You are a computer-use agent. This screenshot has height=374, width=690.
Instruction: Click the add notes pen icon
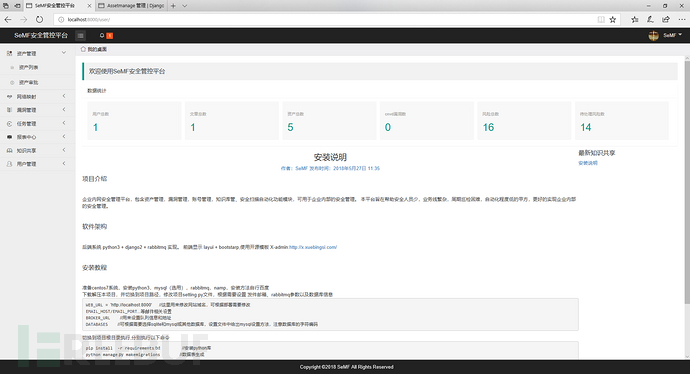[650, 19]
